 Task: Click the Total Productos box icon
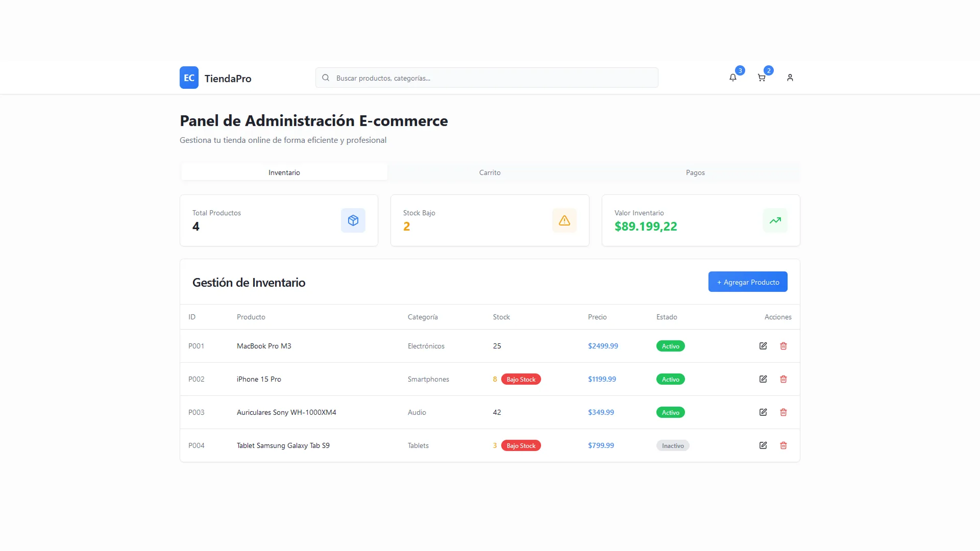tap(353, 220)
